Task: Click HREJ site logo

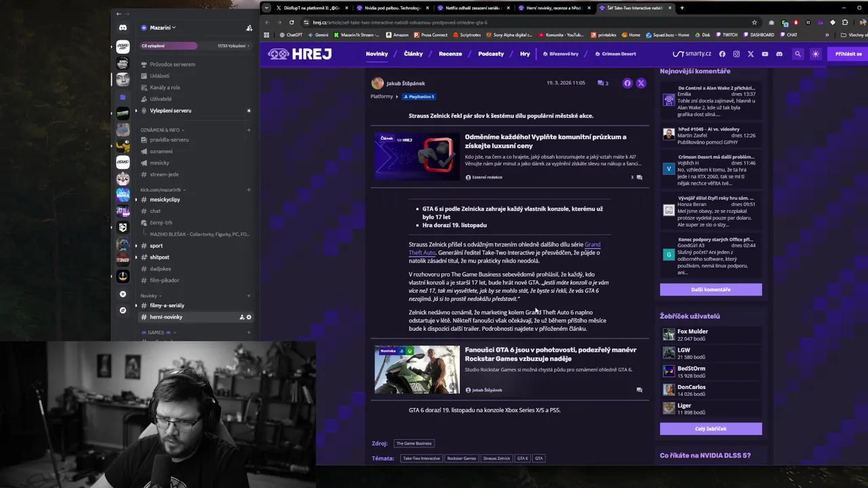Action: pos(299,54)
